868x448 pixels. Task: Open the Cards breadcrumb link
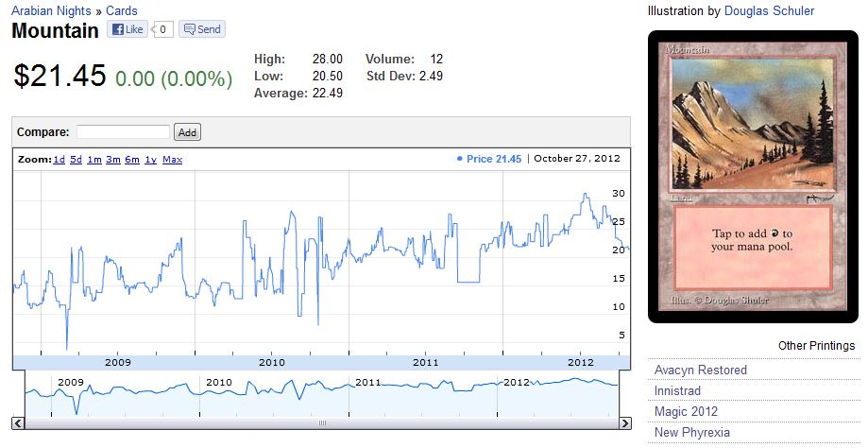point(122,11)
